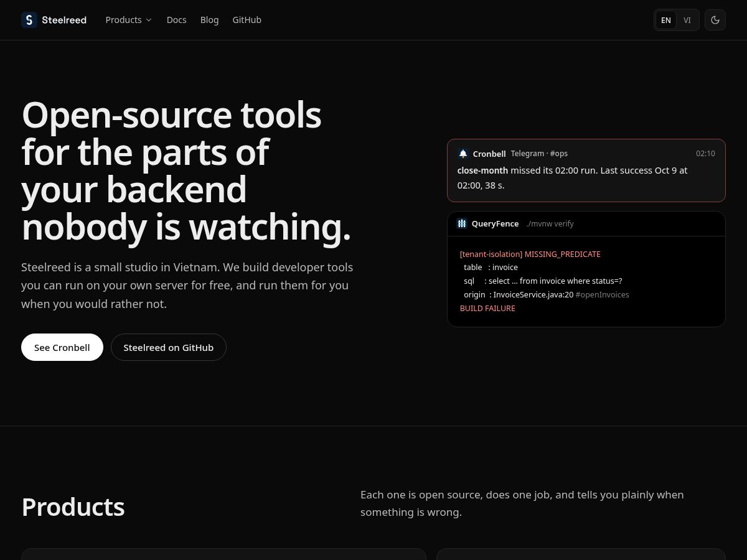Go to the Steelreed home wordmark

tap(64, 20)
